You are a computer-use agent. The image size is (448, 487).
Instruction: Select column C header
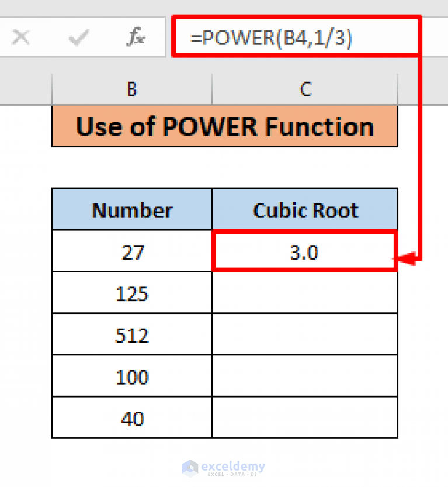click(x=305, y=89)
